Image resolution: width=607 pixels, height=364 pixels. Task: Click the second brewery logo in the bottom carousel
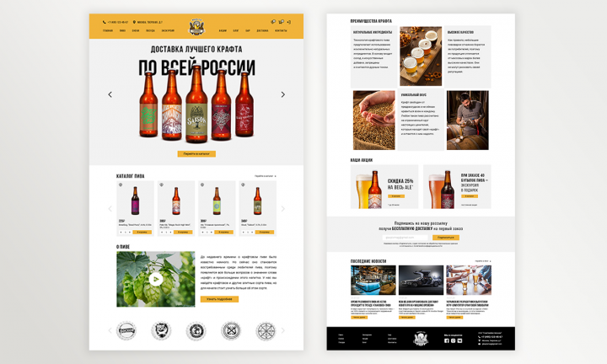coord(161,331)
